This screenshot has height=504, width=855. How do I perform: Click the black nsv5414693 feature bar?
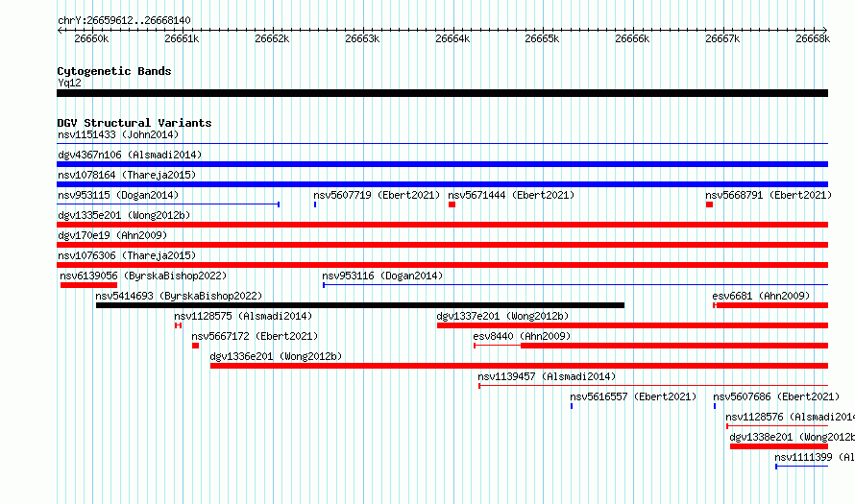[360, 305]
